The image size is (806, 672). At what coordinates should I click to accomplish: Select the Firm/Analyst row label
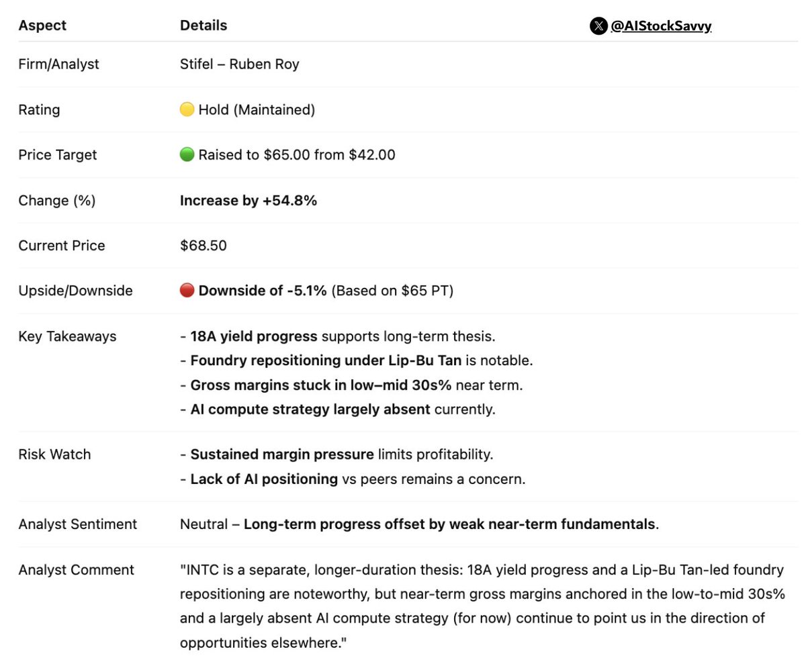click(58, 64)
